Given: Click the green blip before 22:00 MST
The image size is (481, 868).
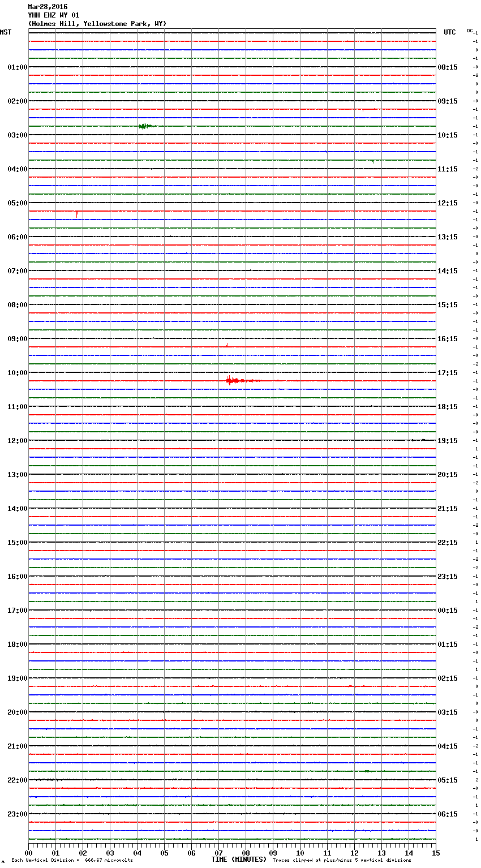Looking at the screenshot, I should click(367, 771).
